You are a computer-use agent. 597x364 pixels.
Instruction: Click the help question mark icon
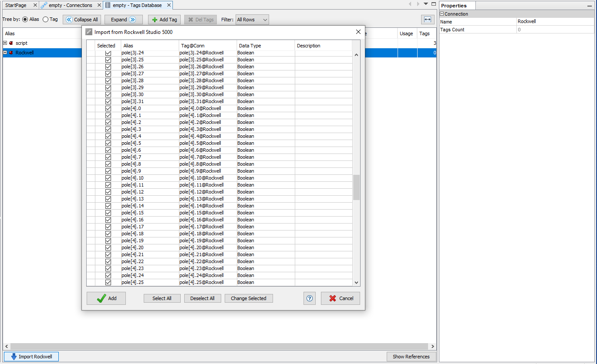[310, 298]
